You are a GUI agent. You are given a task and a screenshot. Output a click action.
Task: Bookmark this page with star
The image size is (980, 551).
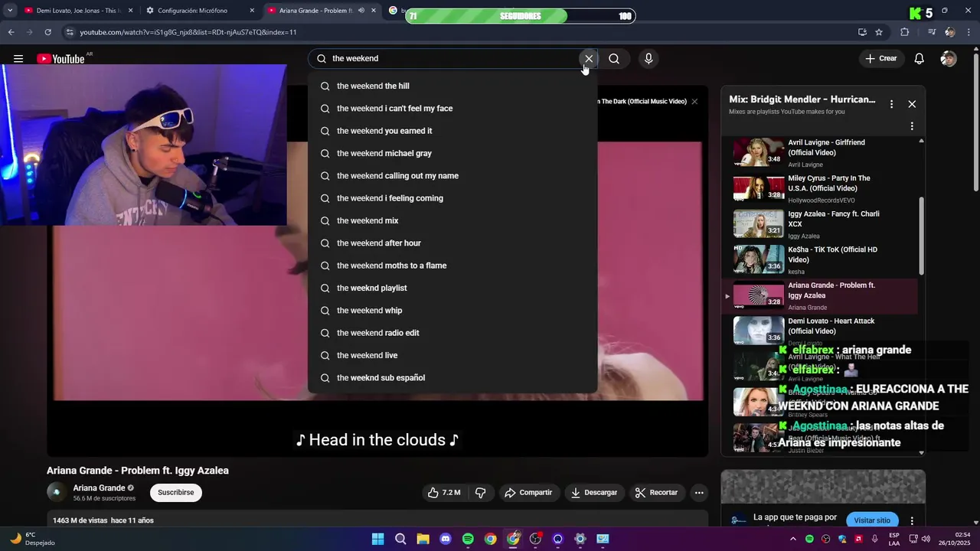point(879,32)
